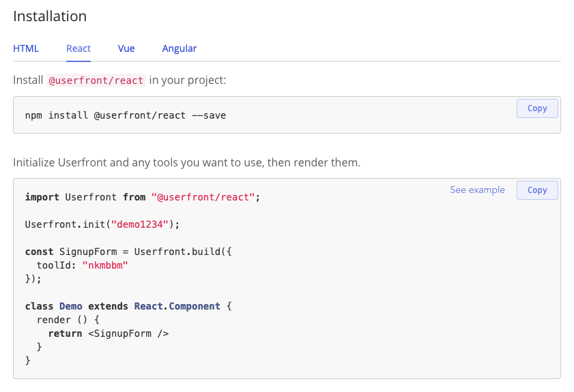Click the class Demo name
The width and height of the screenshot is (574, 392).
coord(71,306)
